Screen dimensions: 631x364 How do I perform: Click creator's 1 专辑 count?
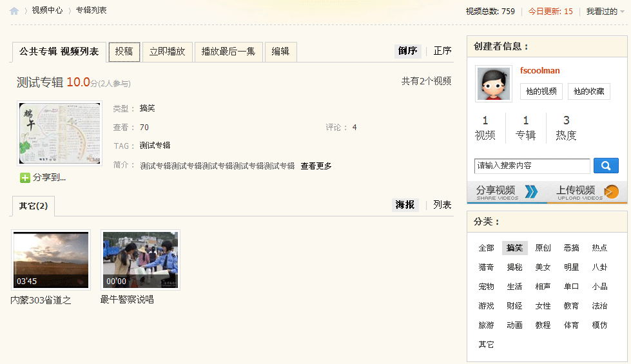point(525,128)
